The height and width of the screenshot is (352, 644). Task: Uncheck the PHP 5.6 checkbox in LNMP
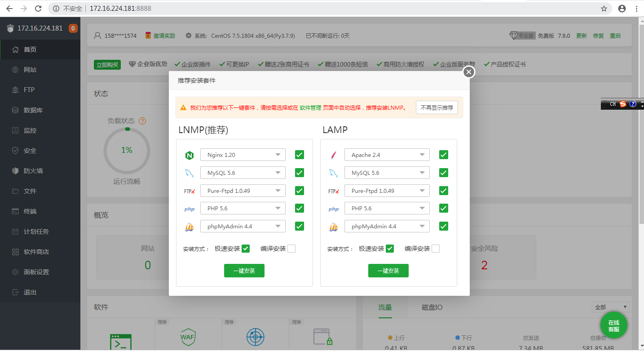[300, 208]
